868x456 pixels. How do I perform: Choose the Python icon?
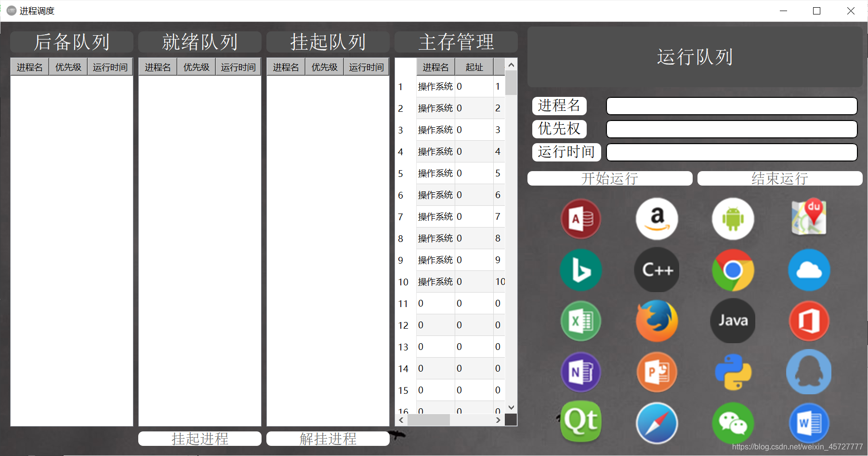coord(733,372)
